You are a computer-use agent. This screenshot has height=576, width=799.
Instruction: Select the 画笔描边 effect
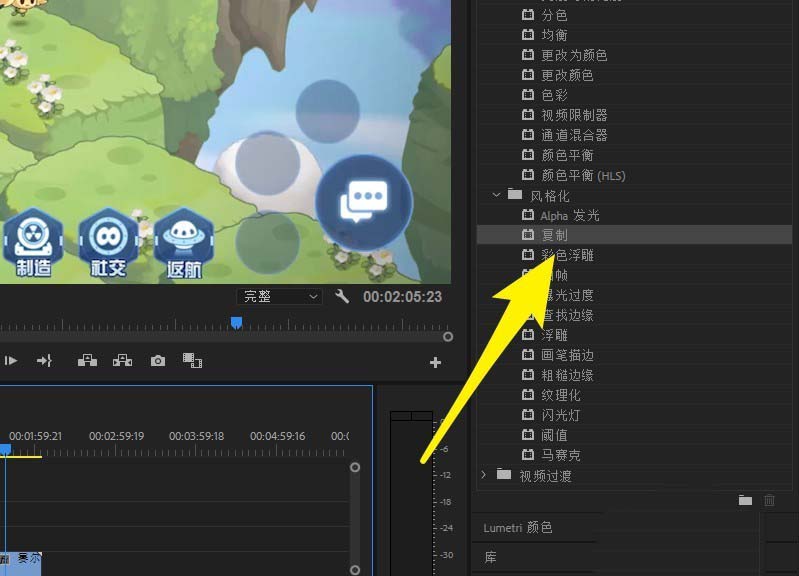568,355
